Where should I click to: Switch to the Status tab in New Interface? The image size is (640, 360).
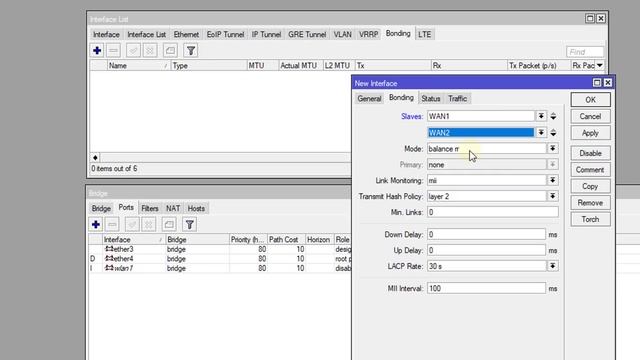coord(431,99)
